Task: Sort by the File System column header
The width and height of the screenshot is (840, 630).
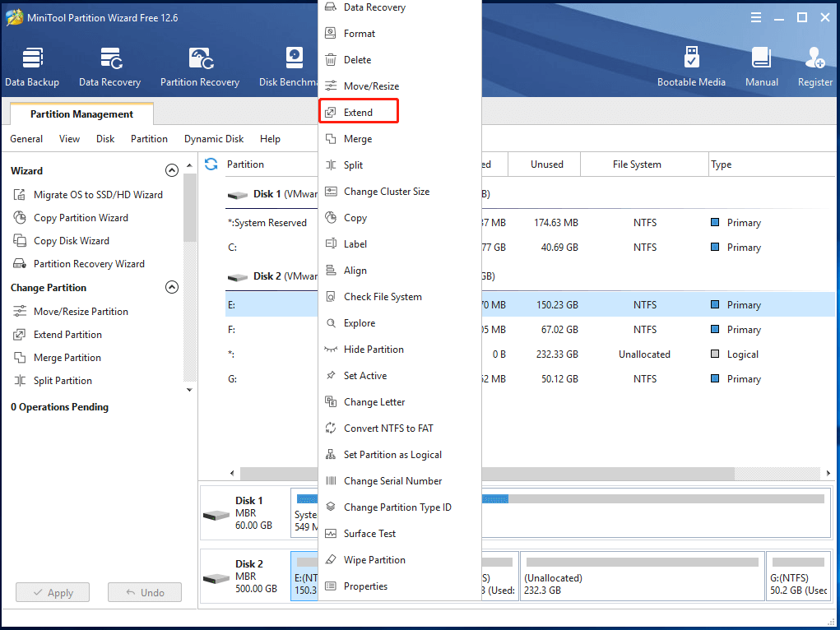Action: pos(644,164)
